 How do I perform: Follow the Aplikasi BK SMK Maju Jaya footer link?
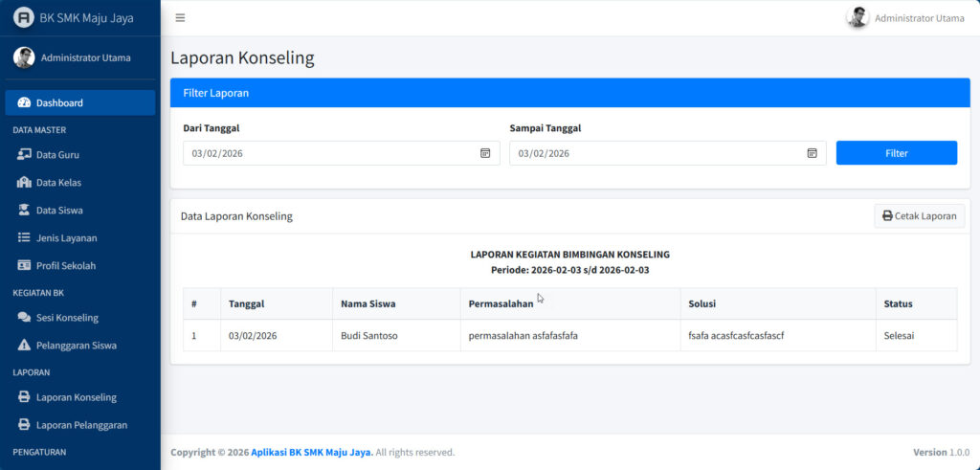(312, 453)
